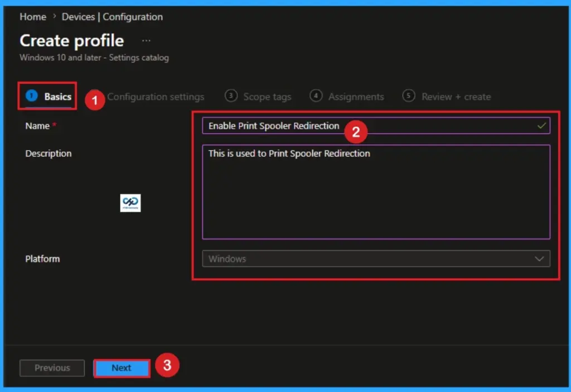Click the Next button
The image size is (571, 392).
122,368
